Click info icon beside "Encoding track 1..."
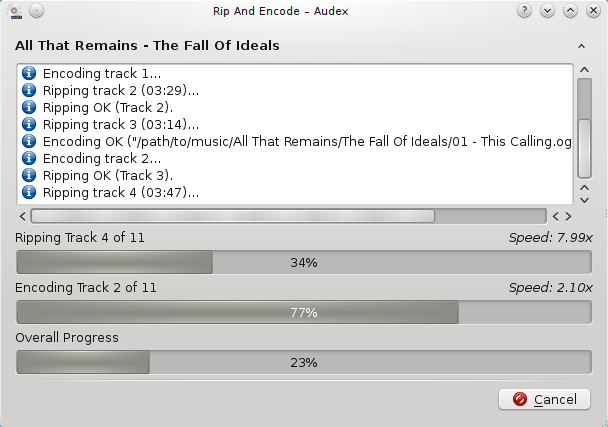608x427 pixels. pyautogui.click(x=29, y=74)
